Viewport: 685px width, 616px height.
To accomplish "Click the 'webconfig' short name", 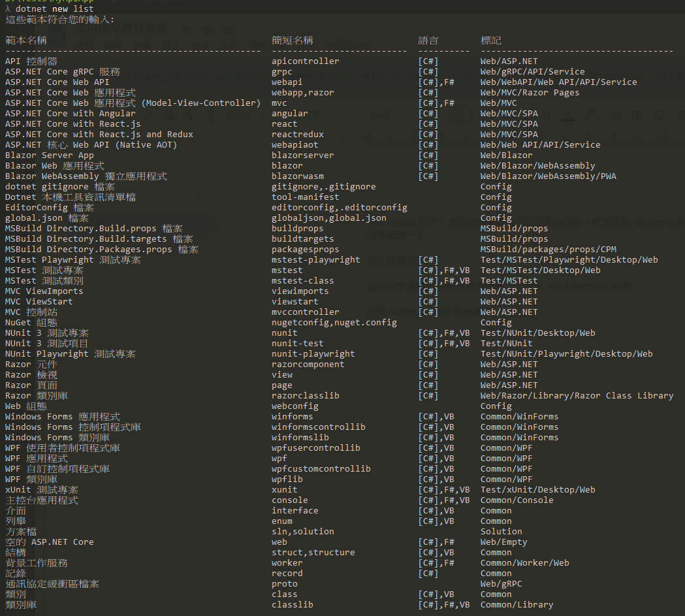I will pos(295,406).
